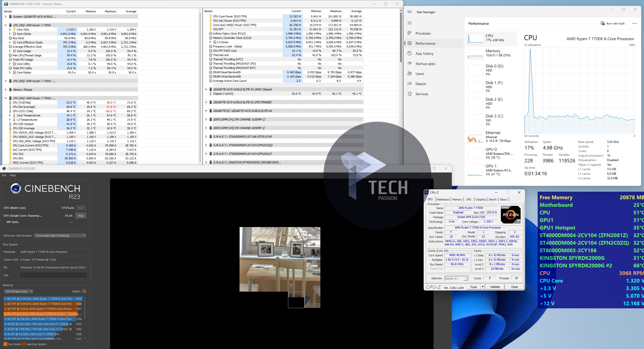Select the Memory performance graph thumbnail
The image size is (644, 349).
[475, 54]
